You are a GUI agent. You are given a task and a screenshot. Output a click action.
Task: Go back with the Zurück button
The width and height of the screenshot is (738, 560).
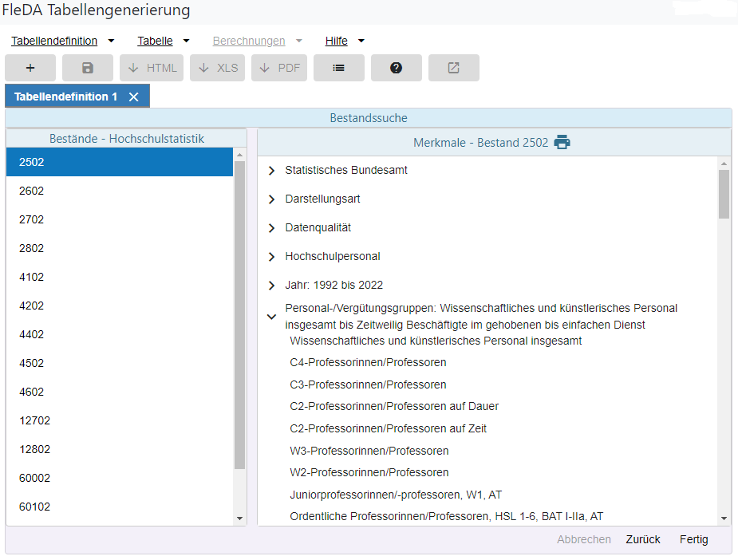(x=642, y=539)
